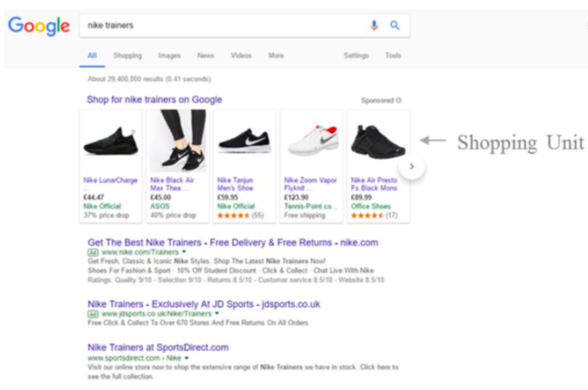The height and width of the screenshot is (390, 588).
Task: Open Nike Black Air Max Thea link
Action: click(x=172, y=184)
